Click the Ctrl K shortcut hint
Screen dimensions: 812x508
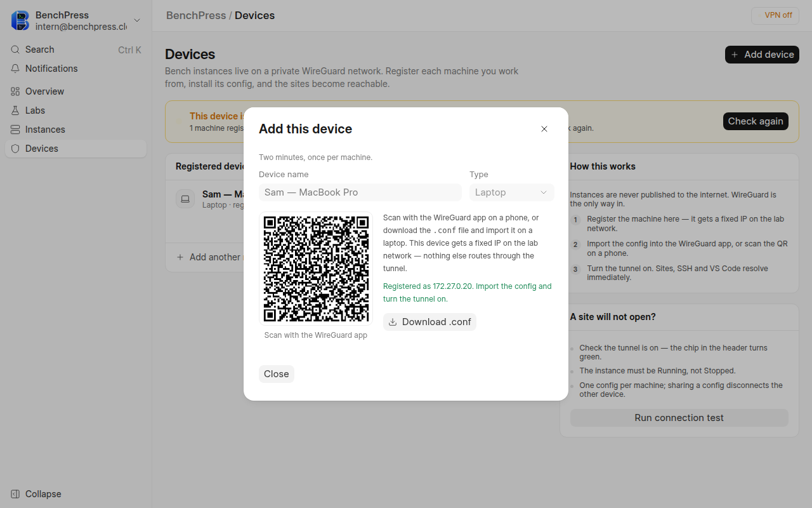point(129,50)
